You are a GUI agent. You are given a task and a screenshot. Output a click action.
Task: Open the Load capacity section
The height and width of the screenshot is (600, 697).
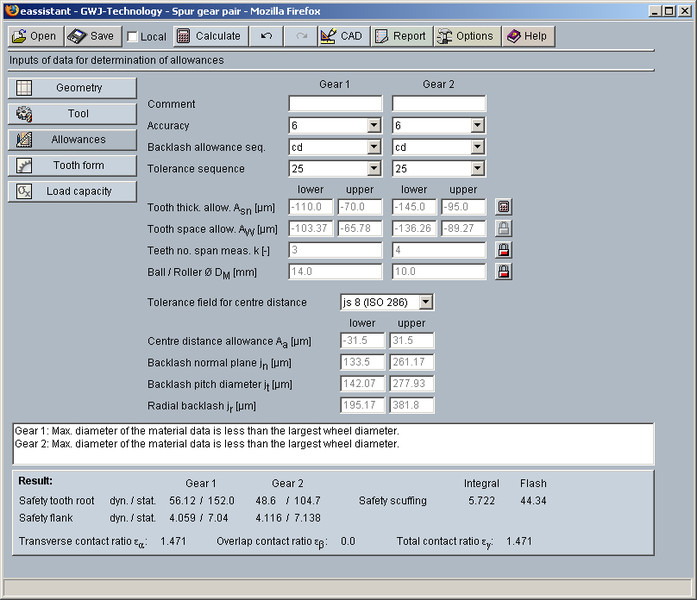pos(72,191)
